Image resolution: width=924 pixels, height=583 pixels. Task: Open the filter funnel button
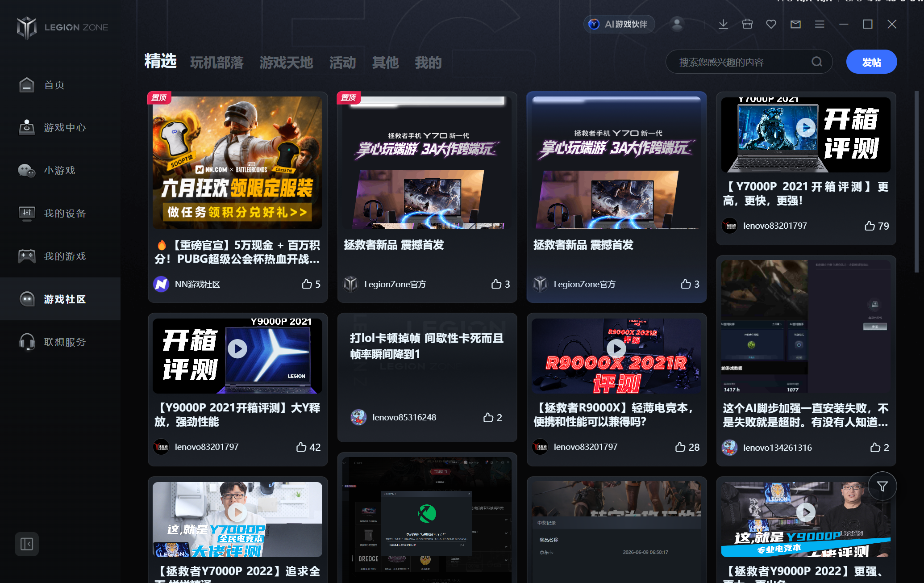point(882,486)
